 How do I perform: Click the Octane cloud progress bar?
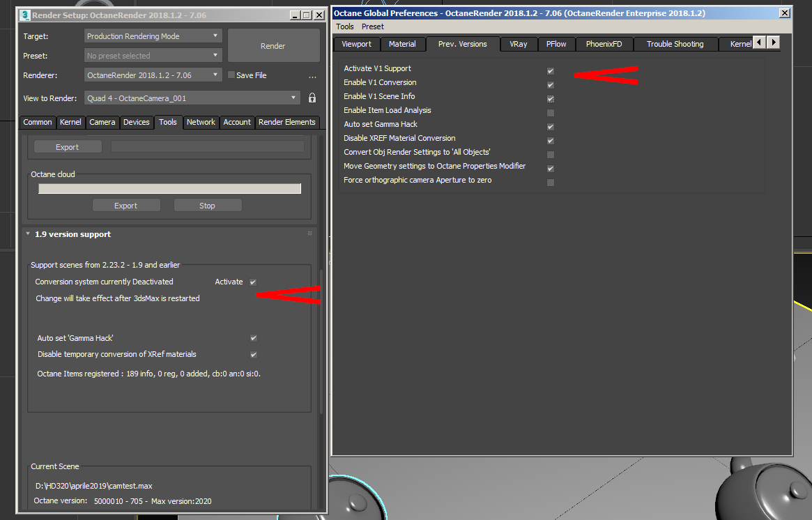(x=170, y=188)
